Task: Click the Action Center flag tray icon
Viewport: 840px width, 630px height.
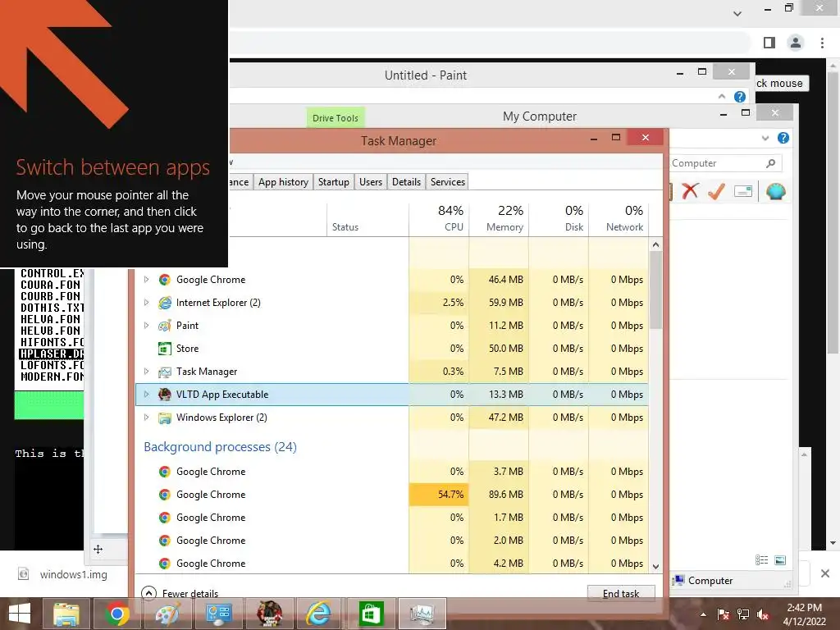Action: tap(724, 614)
